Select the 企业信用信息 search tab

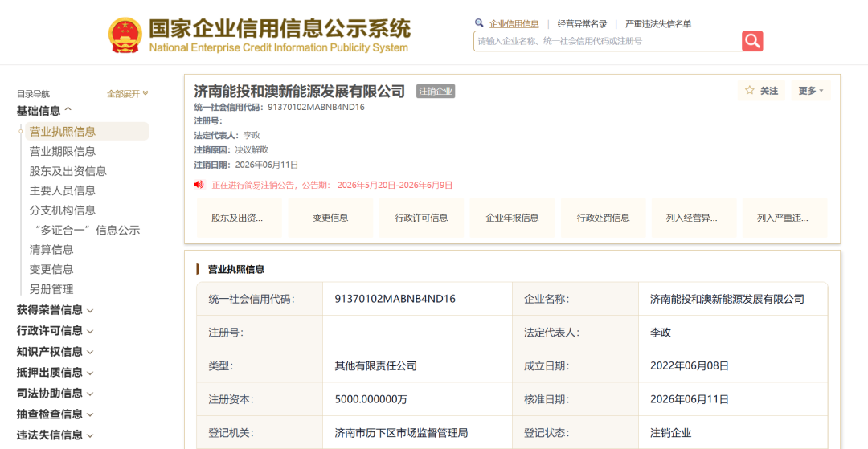pos(514,24)
